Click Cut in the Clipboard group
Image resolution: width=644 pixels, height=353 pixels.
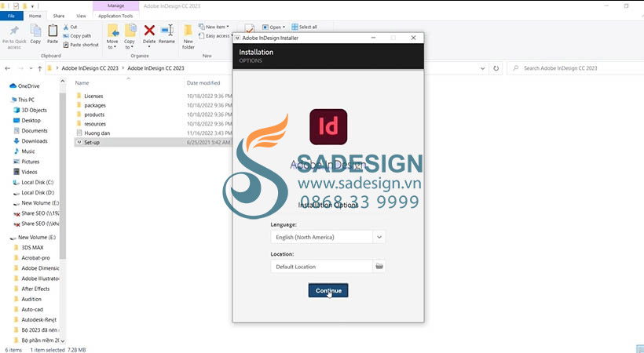70,27
